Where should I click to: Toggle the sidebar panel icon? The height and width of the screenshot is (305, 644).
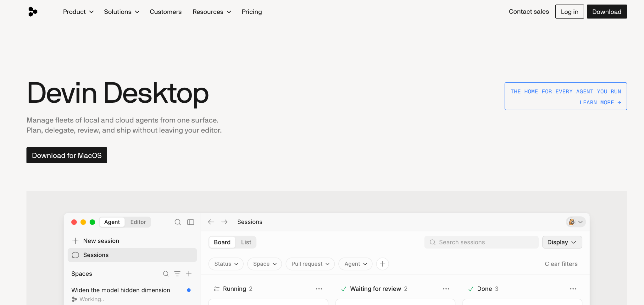(x=191, y=222)
